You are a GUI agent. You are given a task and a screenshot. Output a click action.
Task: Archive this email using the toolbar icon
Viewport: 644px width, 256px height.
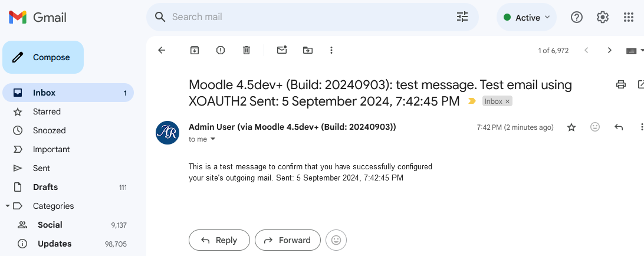pyautogui.click(x=194, y=50)
